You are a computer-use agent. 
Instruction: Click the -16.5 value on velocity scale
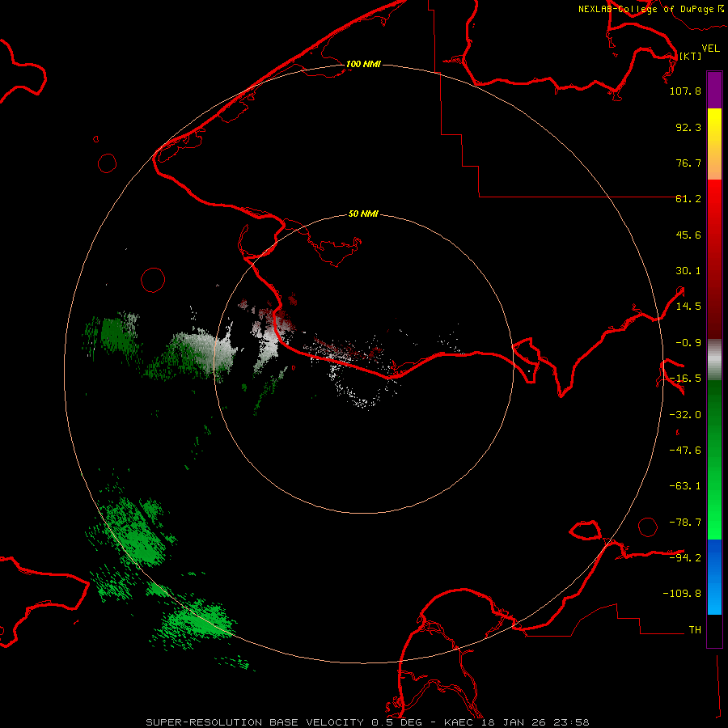[x=685, y=379]
